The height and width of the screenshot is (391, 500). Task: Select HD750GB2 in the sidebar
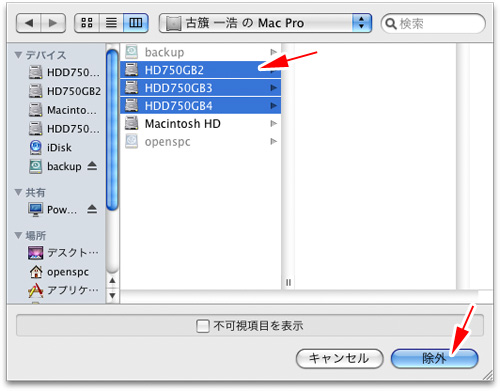coord(64,91)
